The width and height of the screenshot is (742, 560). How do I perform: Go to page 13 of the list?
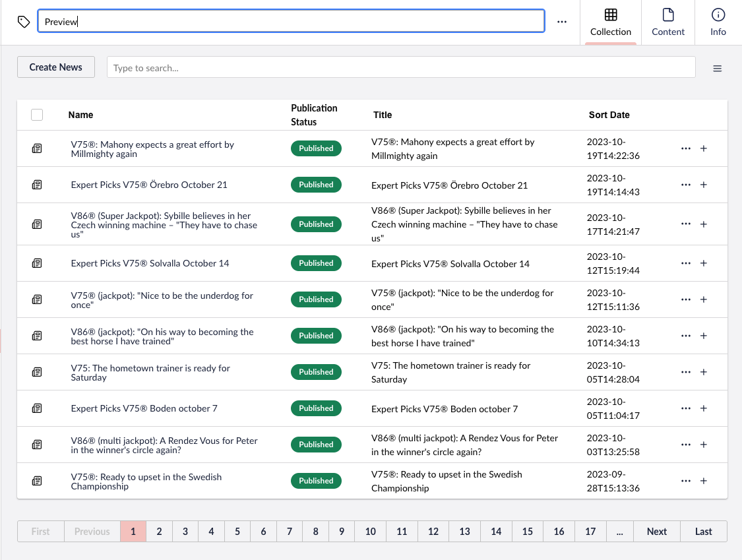coord(464,531)
